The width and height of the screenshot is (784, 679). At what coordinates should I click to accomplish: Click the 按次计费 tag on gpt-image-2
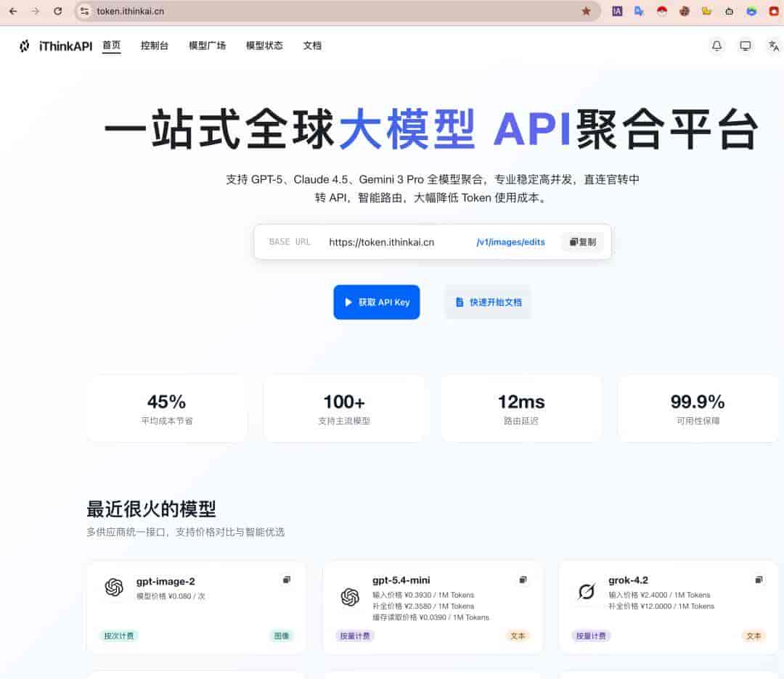click(118, 636)
